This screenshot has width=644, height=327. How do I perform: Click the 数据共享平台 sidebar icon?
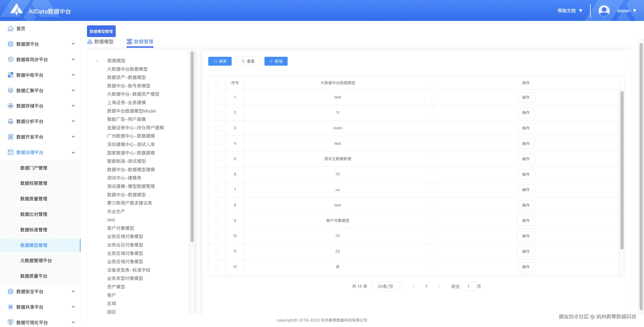[10, 307]
